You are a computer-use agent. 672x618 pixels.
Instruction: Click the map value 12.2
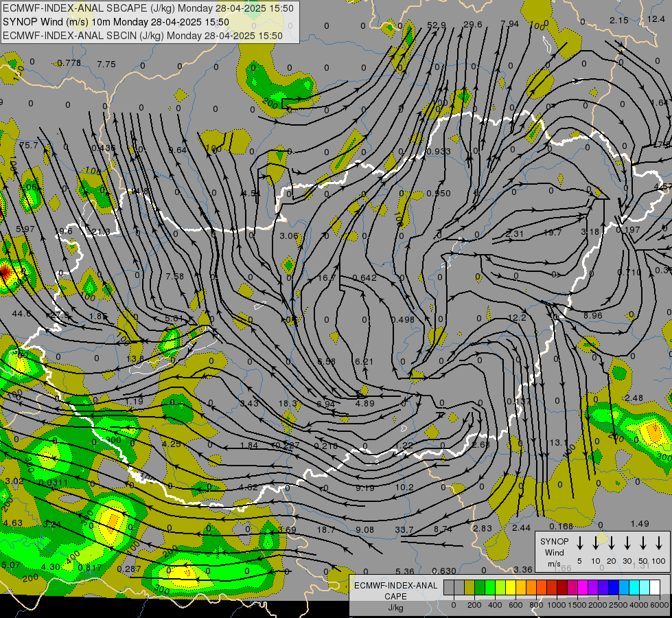[x=517, y=318]
